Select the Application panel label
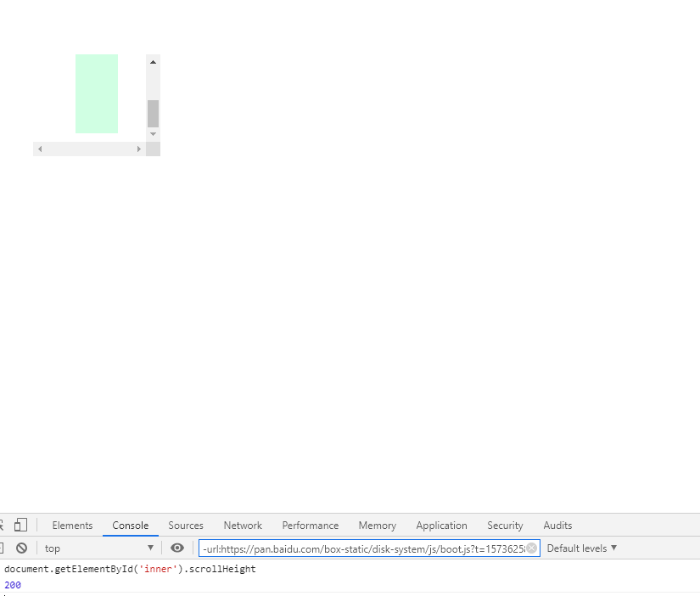Screen dimensions: 700x596 [442, 525]
